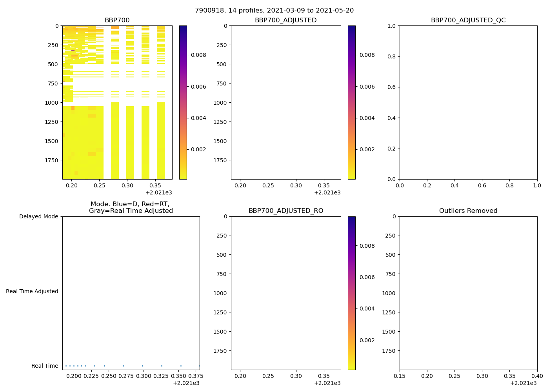This screenshot has width=549, height=392.
Task: Click inside the empty BBP700_ADJUSTED plot
Action: 285,102
